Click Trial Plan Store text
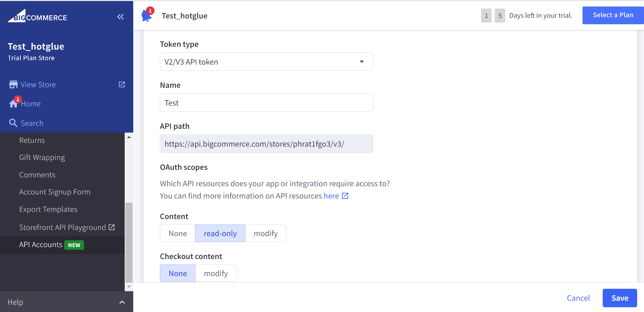The height and width of the screenshot is (312, 644). click(31, 58)
